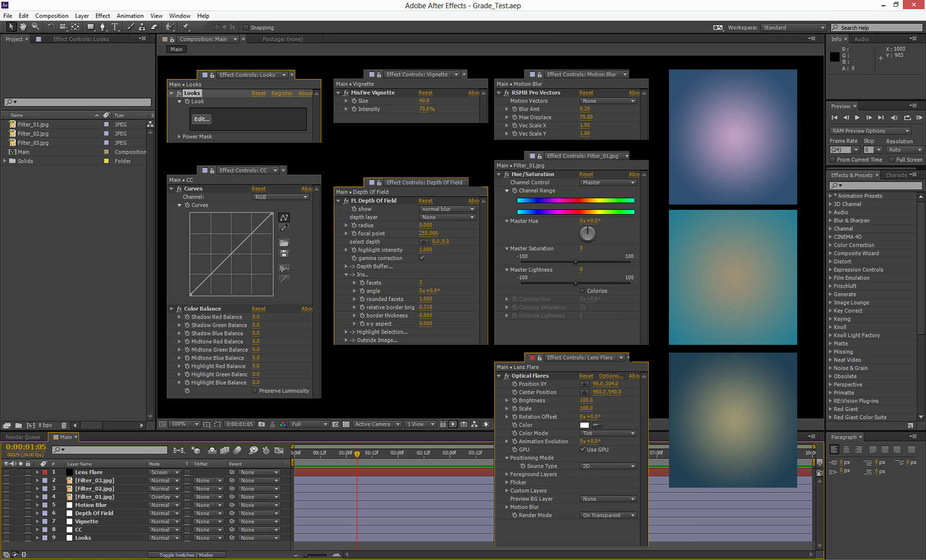Viewport: 926px width, 560px height.
Task: Select the Rectangle shape tool
Action: pyautogui.click(x=91, y=27)
